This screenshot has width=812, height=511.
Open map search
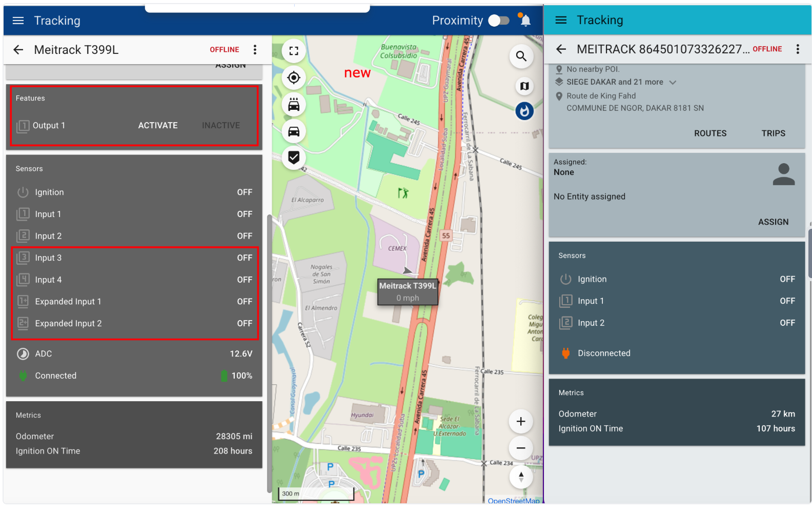click(521, 56)
